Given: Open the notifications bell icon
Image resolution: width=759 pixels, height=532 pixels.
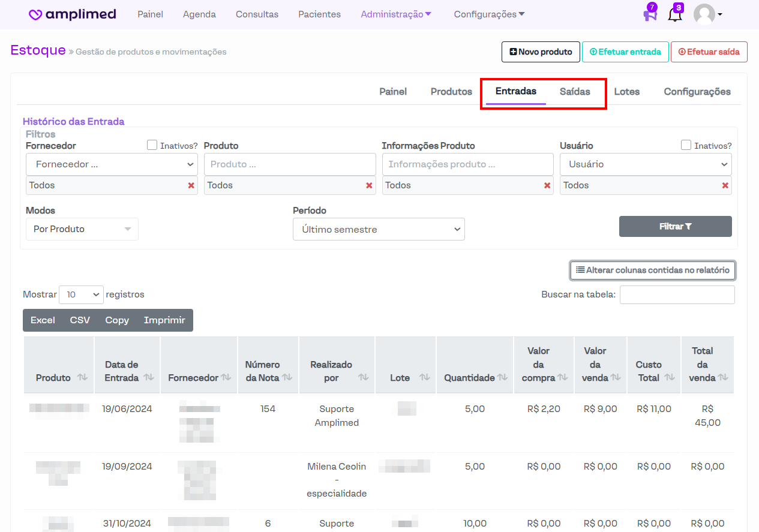Looking at the screenshot, I should [x=674, y=15].
